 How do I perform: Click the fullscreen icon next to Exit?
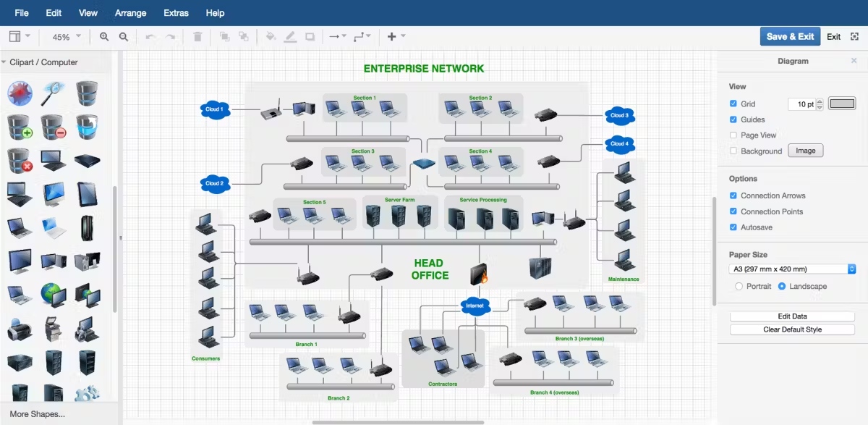[x=854, y=36]
